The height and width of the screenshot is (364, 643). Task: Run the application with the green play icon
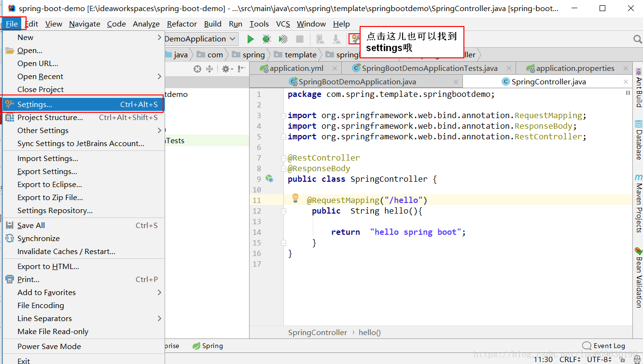pos(251,39)
